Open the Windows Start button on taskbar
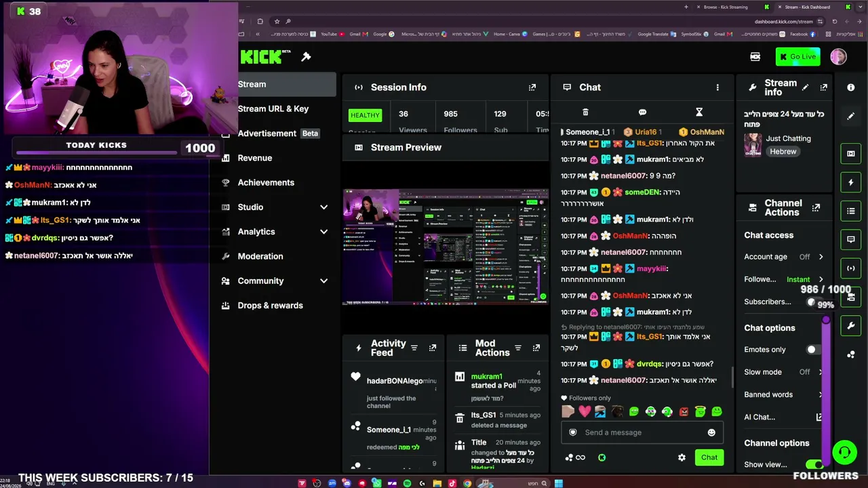The width and height of the screenshot is (868, 488). pos(558,483)
